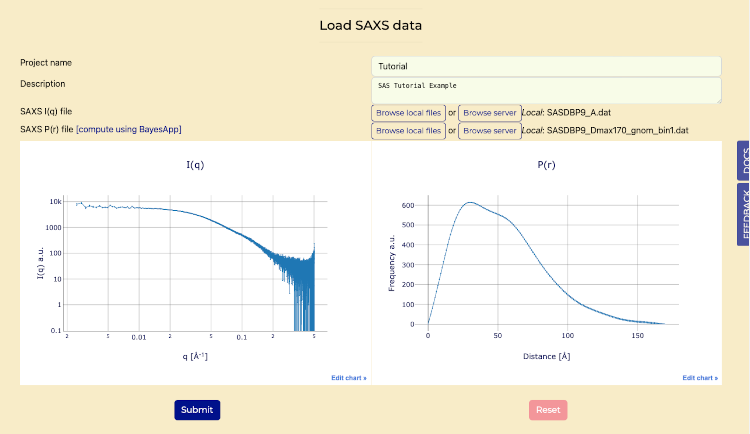This screenshot has height=434, width=750.
Task: Click the P(r) chart title
Action: (x=546, y=165)
